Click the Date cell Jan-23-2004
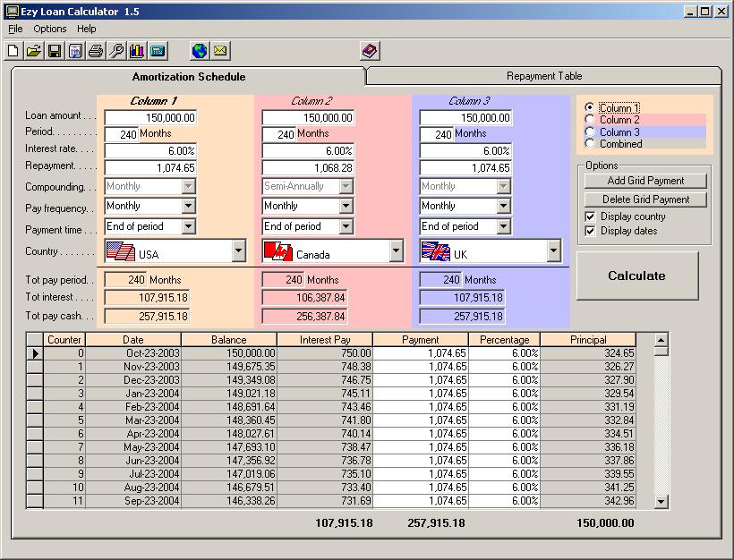 point(133,394)
